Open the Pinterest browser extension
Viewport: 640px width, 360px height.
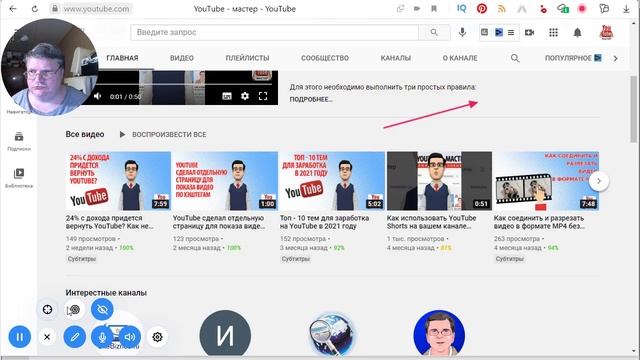482,9
